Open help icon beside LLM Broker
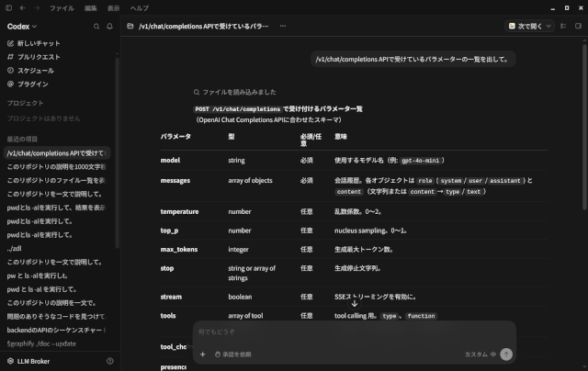This screenshot has height=371, width=588. [x=110, y=361]
